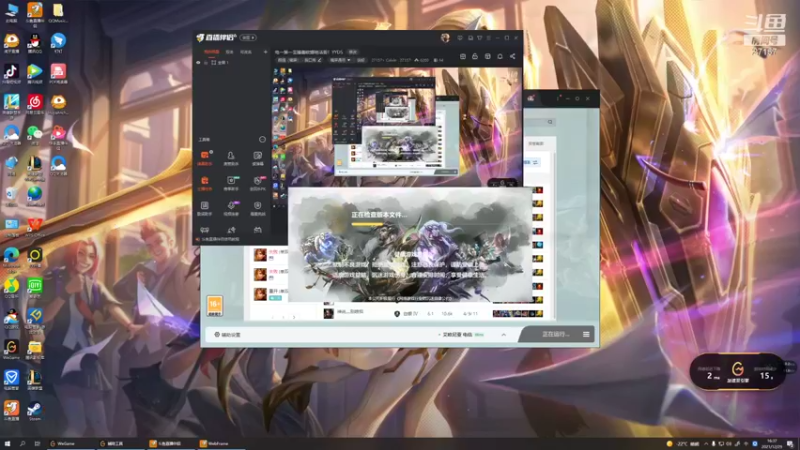The image size is (800, 450).
Task: Open the blue shield PC Manager shortcut
Action: pyautogui.click(x=11, y=379)
